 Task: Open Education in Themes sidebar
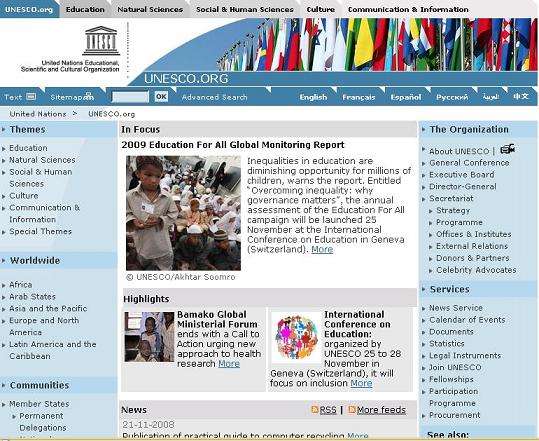[28, 148]
